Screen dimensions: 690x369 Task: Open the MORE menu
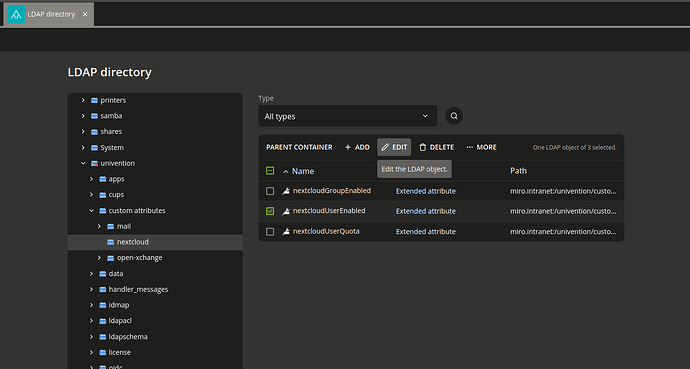(x=481, y=147)
